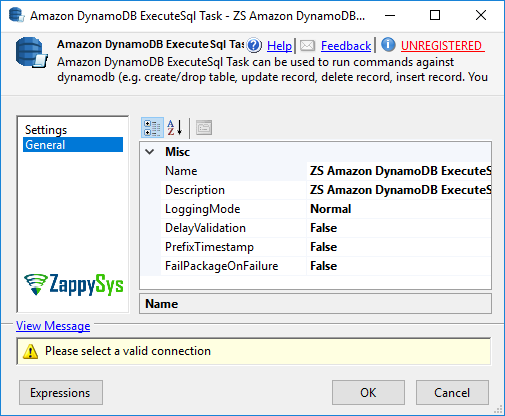The height and width of the screenshot is (416, 505).
Task: Click the Categorized view toolbar icon
Action: [152, 128]
